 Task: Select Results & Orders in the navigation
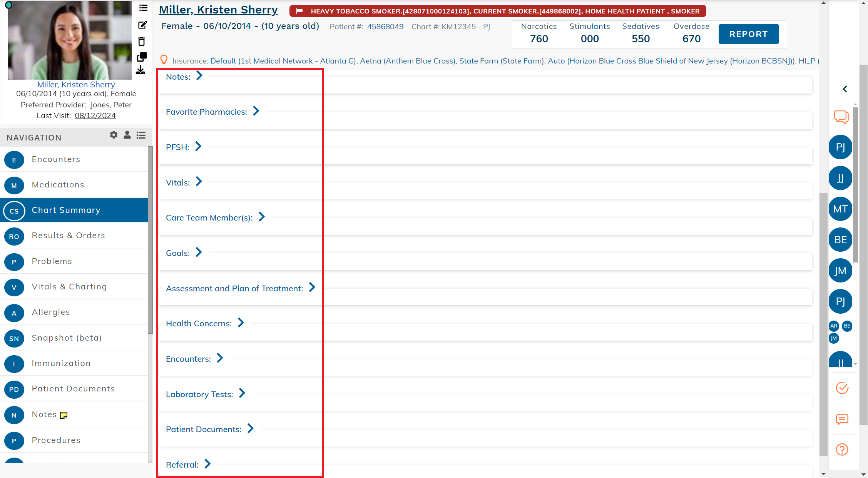pos(69,236)
